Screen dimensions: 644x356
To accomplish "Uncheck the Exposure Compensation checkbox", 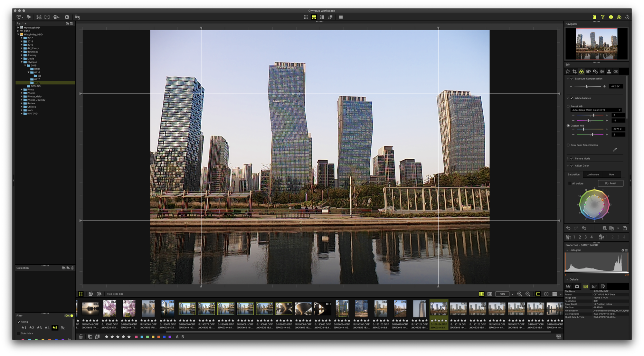I will click(x=572, y=79).
